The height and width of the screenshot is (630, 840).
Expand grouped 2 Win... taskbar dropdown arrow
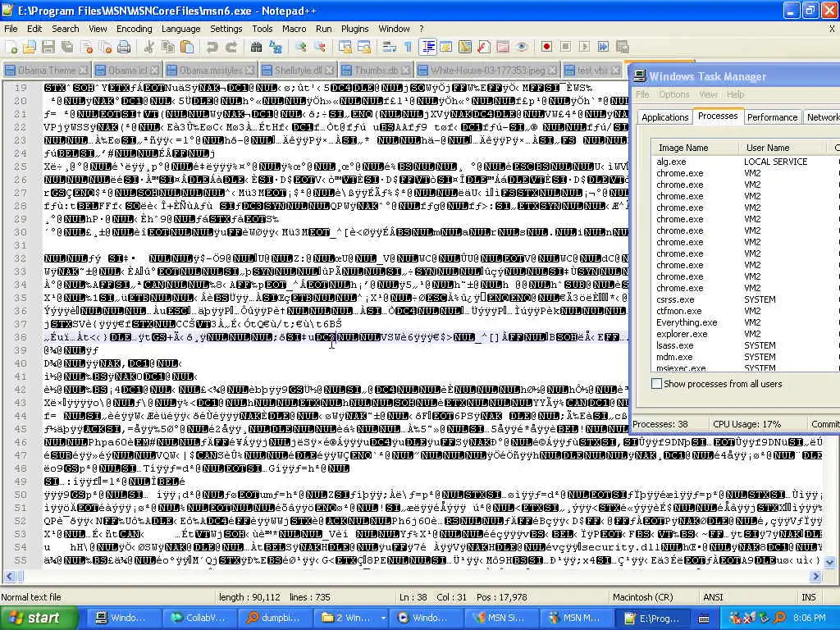[x=383, y=618]
